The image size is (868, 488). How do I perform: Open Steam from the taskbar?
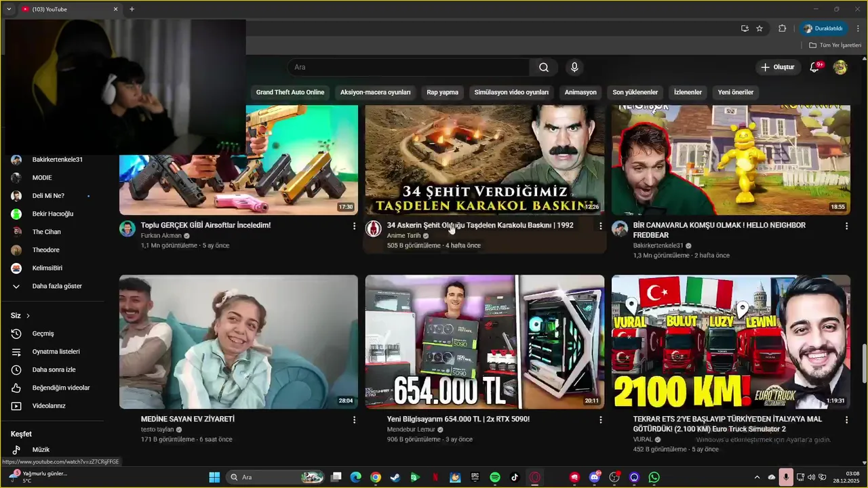coord(395,477)
